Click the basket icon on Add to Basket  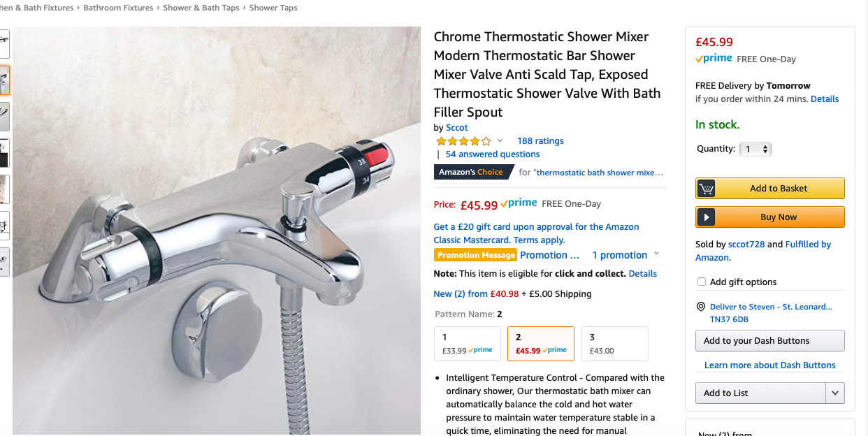tap(707, 189)
